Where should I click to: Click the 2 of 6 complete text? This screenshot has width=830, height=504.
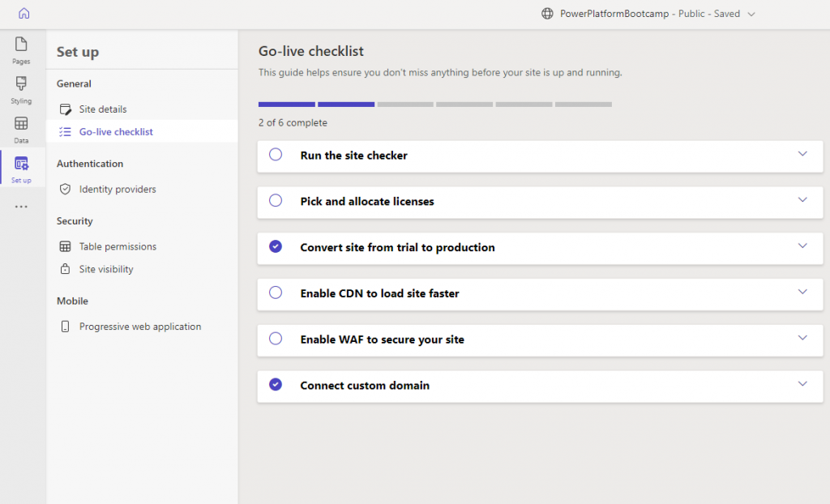pyautogui.click(x=293, y=123)
